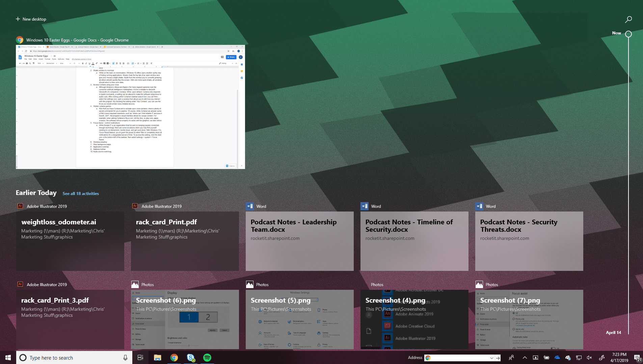The image size is (643, 364).
Task: Click the go arrow beside the Address bar
Action: click(499, 358)
